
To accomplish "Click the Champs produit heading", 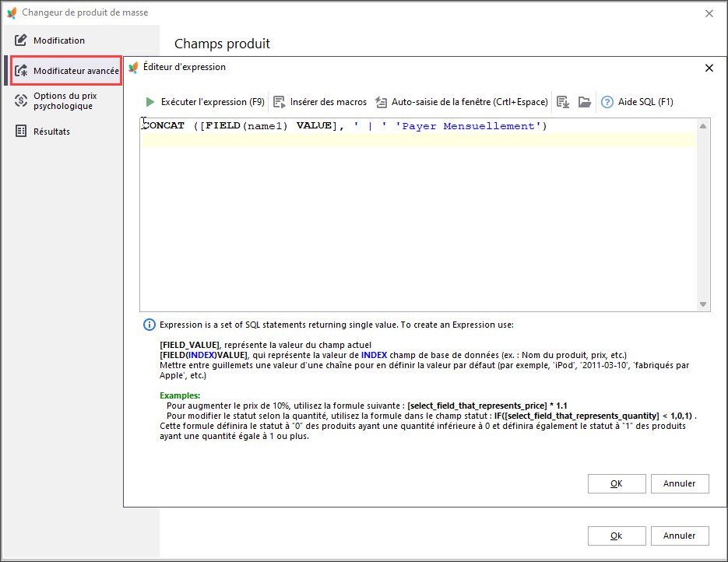I will click(222, 44).
